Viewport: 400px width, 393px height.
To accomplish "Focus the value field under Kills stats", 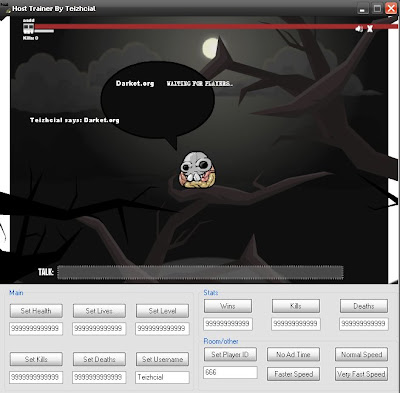I will 296,324.
